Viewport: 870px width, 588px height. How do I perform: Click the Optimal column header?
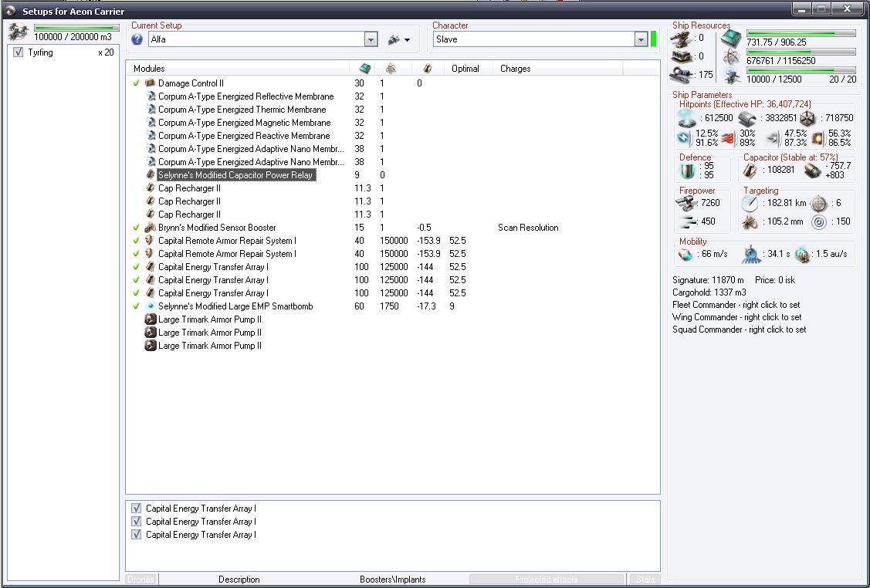click(469, 68)
